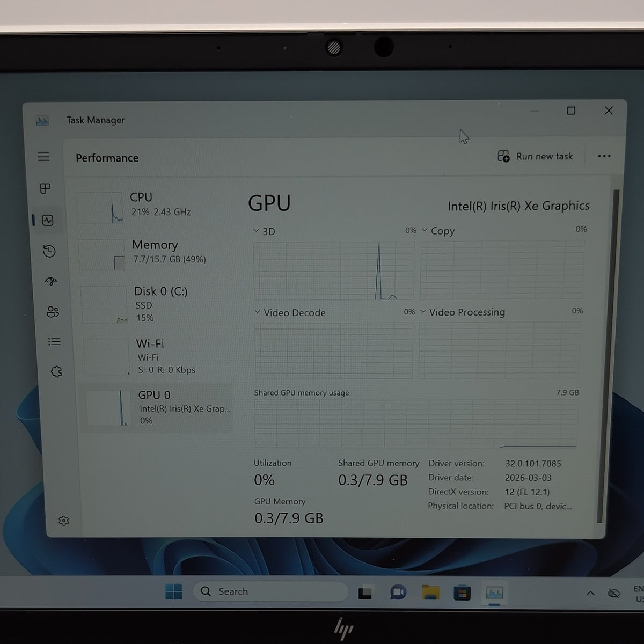Open the hamburger navigation menu
Image resolution: width=644 pixels, height=644 pixels.
tap(43, 157)
